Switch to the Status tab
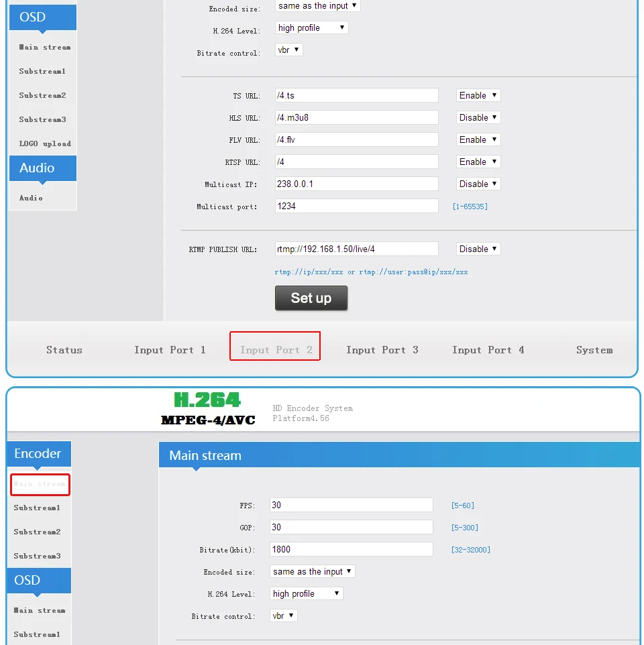 tap(64, 350)
